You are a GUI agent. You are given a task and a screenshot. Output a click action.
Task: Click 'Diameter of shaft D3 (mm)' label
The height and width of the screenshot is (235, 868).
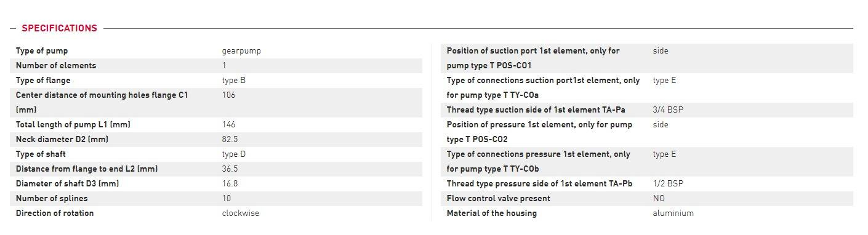(68, 184)
